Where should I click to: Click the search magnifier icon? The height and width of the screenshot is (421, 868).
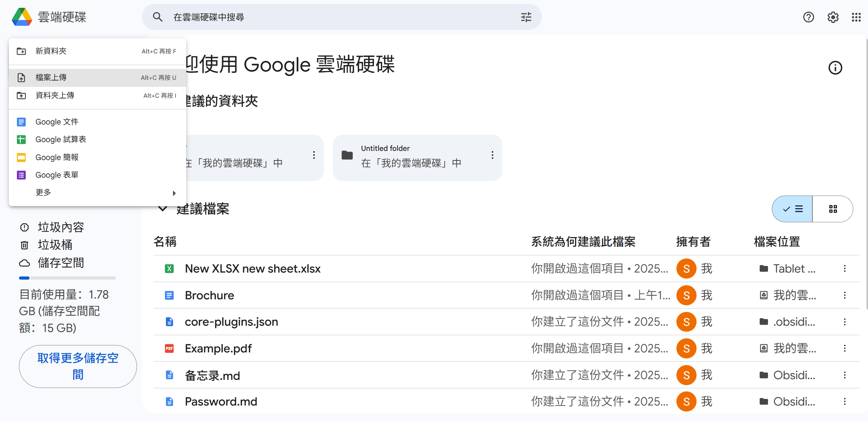tap(157, 17)
